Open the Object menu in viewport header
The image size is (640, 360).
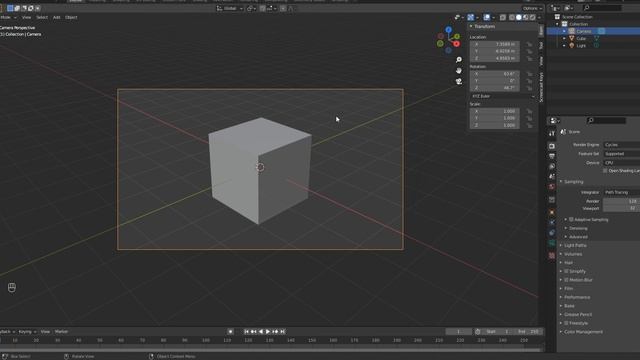pyautogui.click(x=71, y=18)
